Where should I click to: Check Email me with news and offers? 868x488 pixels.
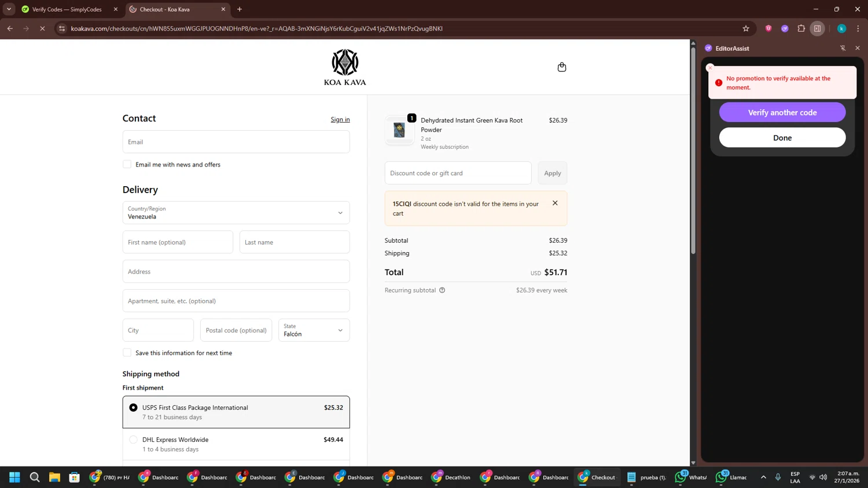[127, 164]
